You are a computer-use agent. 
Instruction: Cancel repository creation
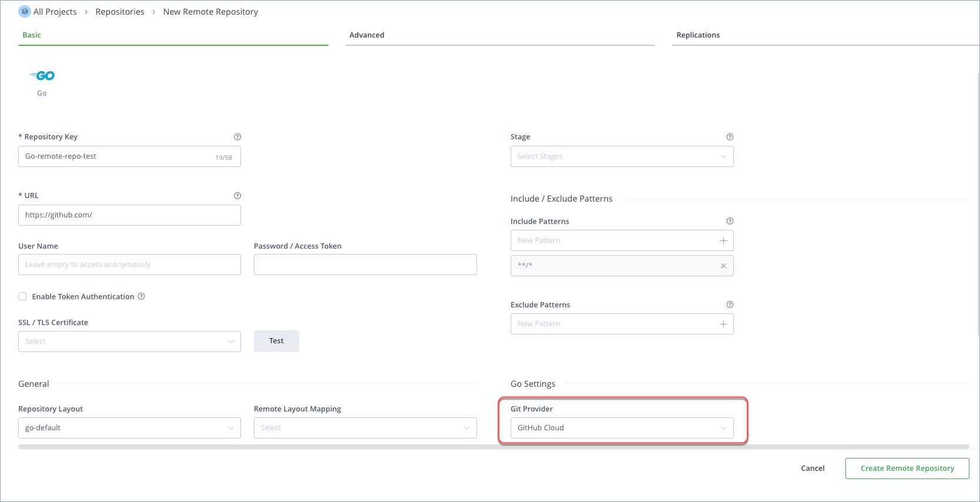coord(813,468)
